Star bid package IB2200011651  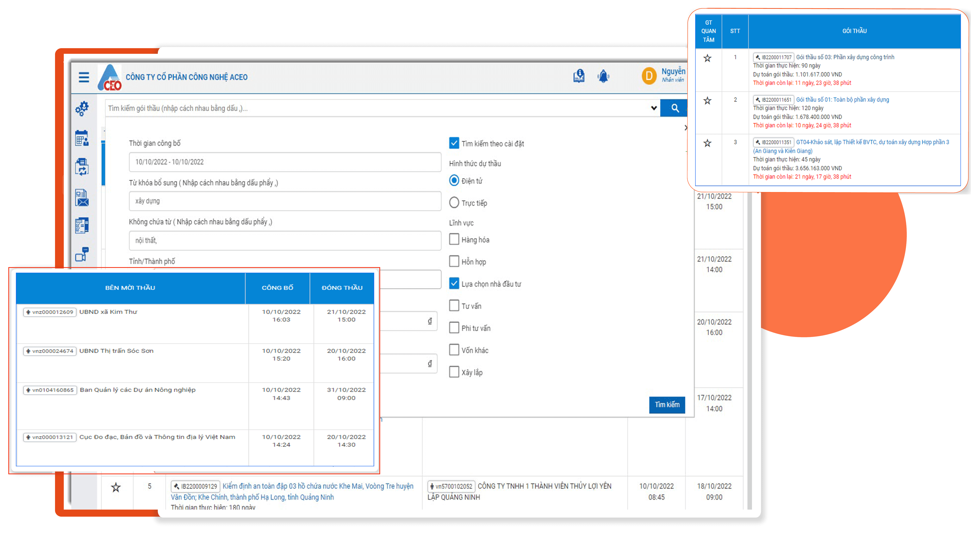pos(707,101)
